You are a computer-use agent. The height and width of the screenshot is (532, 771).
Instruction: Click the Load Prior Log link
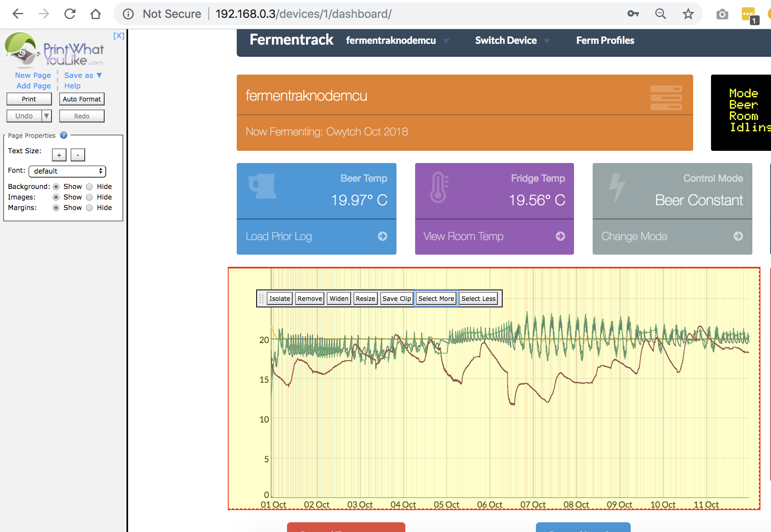278,236
